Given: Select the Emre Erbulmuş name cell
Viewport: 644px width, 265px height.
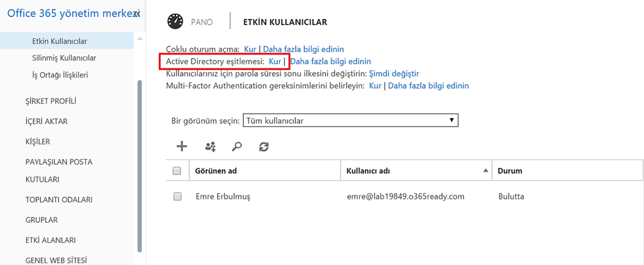Looking at the screenshot, I should [223, 197].
